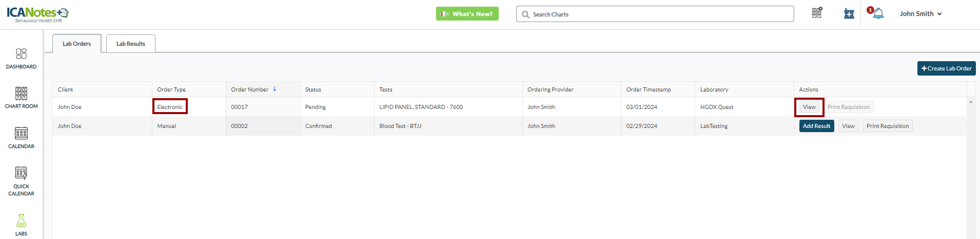Image resolution: width=980 pixels, height=239 pixels.
Task: Click the notifications bell icon
Action: tap(878, 14)
